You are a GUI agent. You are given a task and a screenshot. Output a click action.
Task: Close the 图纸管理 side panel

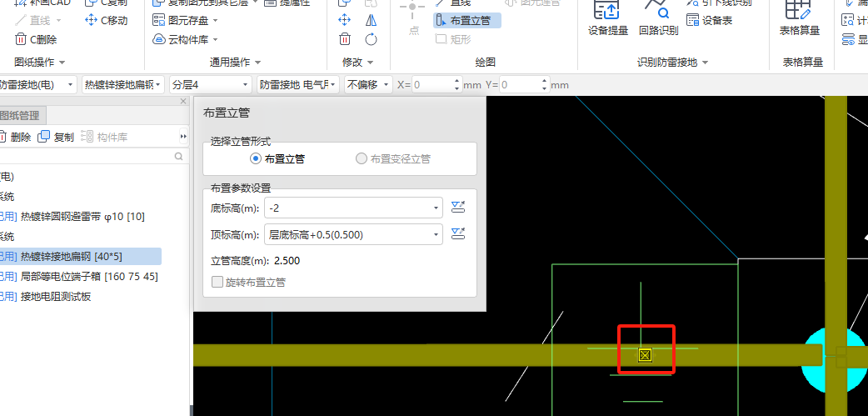184,102
